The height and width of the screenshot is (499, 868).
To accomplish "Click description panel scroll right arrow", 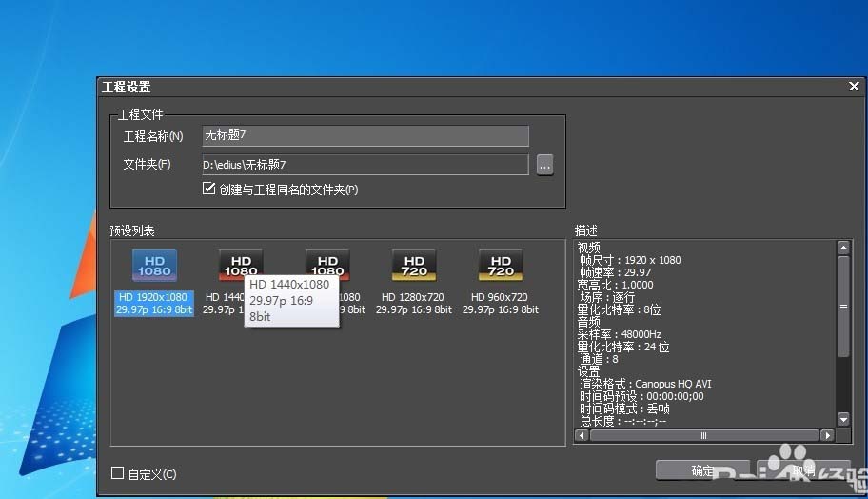I will [828, 435].
